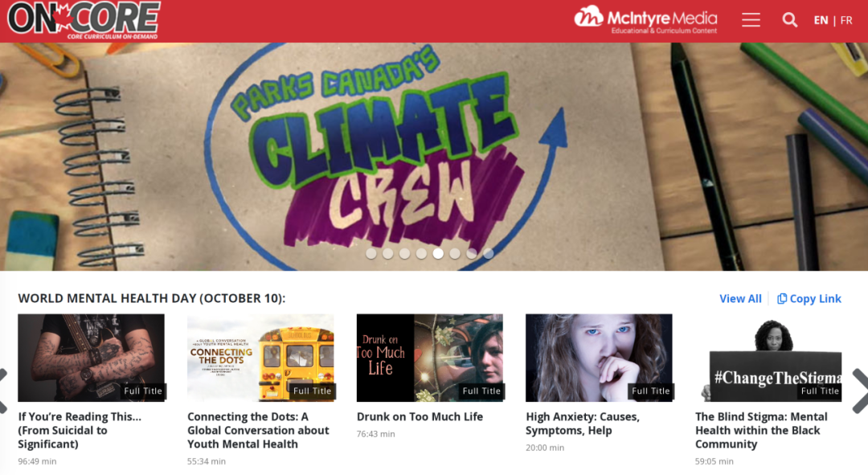
Task: Go back with left carousel chevron
Action: pos(2,391)
